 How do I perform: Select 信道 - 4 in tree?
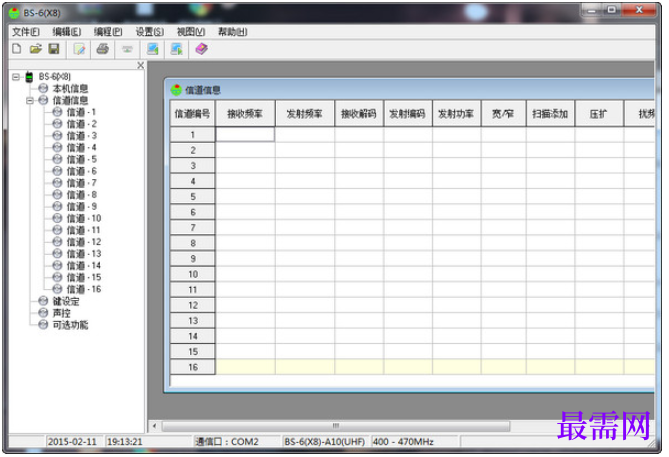(x=81, y=148)
